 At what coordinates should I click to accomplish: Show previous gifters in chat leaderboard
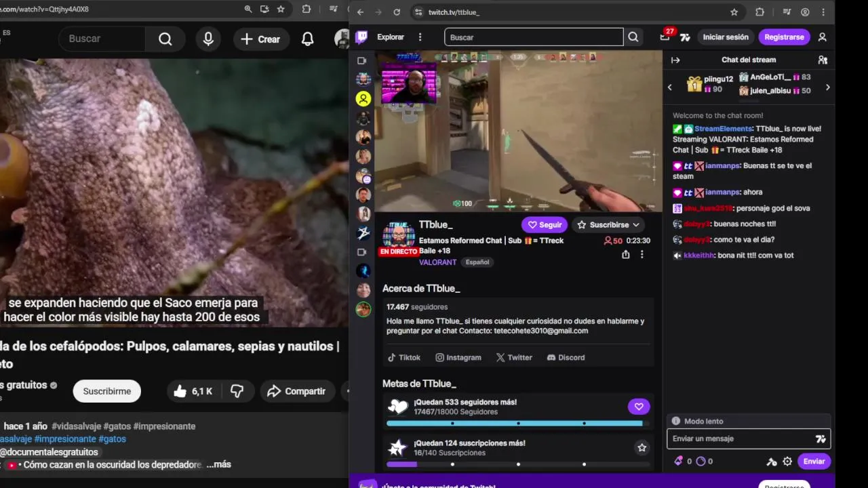coord(670,87)
